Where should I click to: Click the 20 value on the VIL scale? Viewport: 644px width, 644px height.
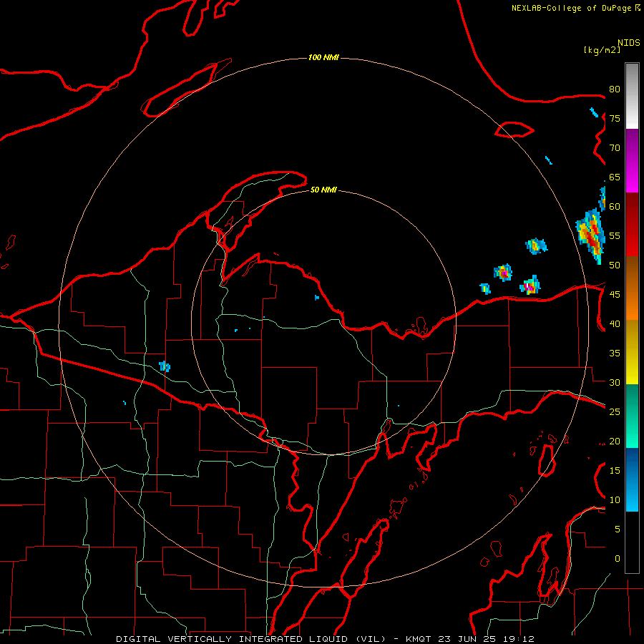(x=615, y=441)
